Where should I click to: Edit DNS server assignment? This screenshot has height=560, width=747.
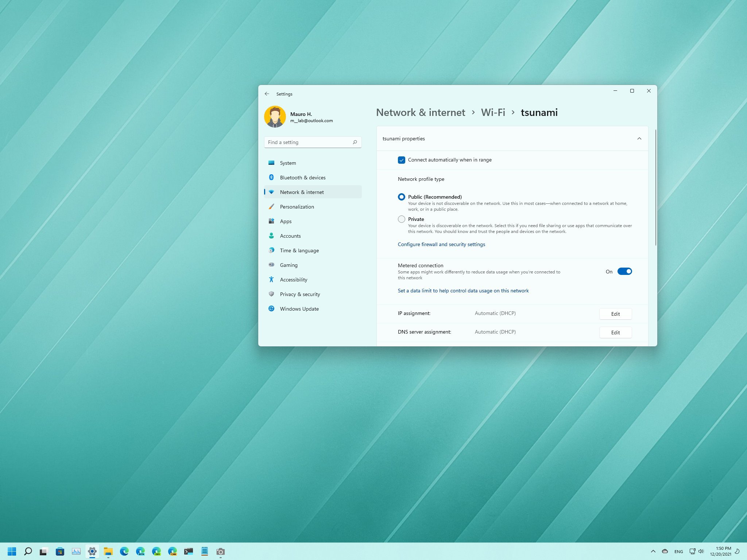coord(615,332)
